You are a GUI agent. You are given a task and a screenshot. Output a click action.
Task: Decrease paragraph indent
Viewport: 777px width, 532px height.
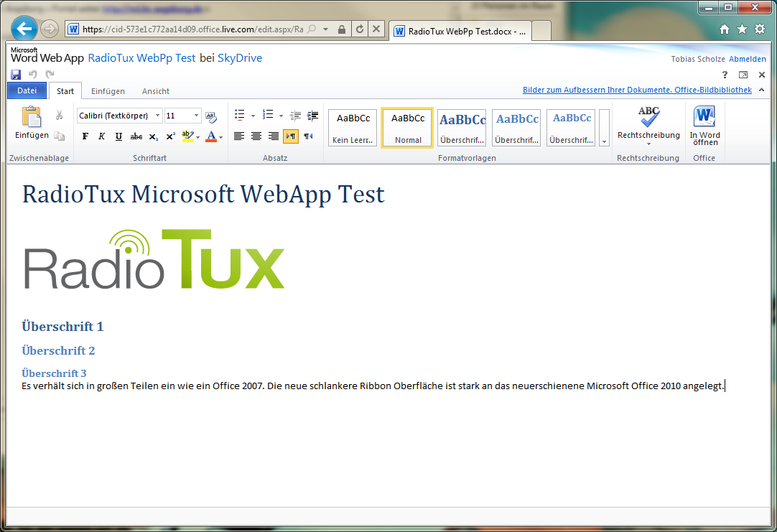(x=296, y=116)
